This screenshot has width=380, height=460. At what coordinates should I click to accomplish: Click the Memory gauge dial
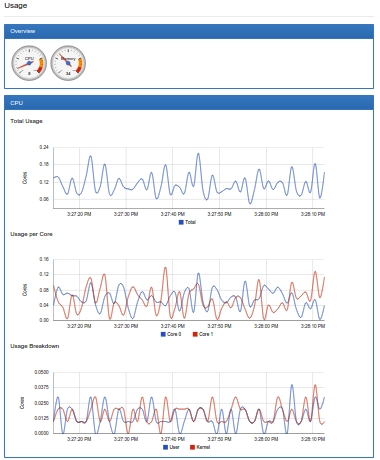point(68,63)
